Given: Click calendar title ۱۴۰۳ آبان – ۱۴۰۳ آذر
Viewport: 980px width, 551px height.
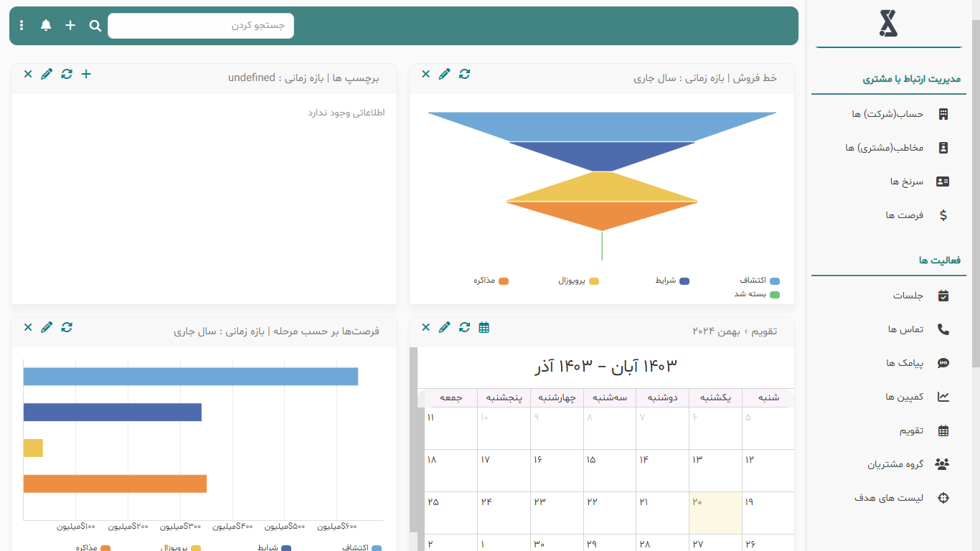Looking at the screenshot, I should click(606, 366).
